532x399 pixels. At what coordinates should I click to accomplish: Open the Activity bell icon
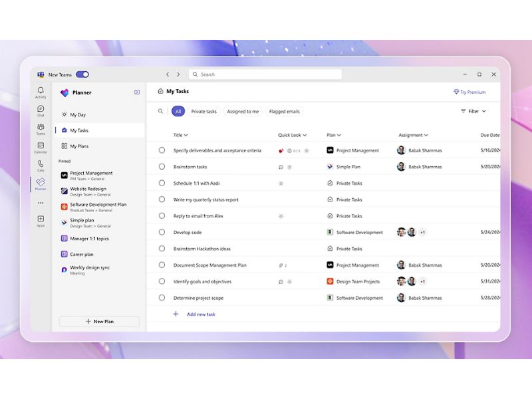coord(41,92)
